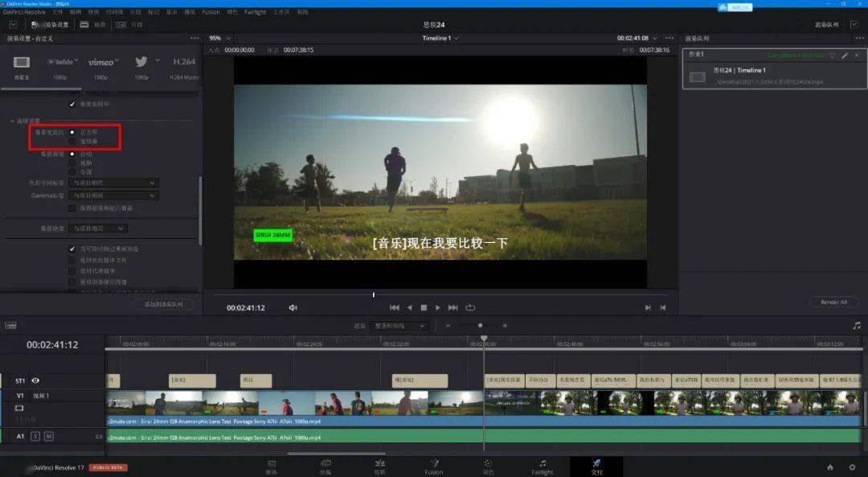
Task: Select the Vimeo render preset
Action: pyautogui.click(x=100, y=62)
